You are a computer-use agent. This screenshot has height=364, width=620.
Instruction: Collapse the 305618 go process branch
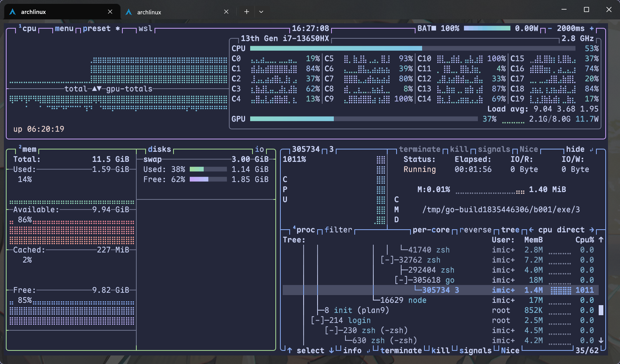(x=401, y=280)
